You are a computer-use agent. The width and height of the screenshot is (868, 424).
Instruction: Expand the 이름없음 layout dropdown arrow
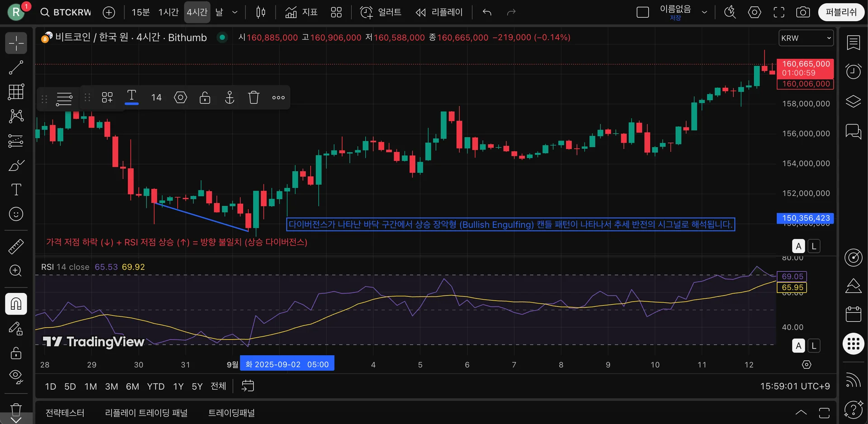[704, 12]
